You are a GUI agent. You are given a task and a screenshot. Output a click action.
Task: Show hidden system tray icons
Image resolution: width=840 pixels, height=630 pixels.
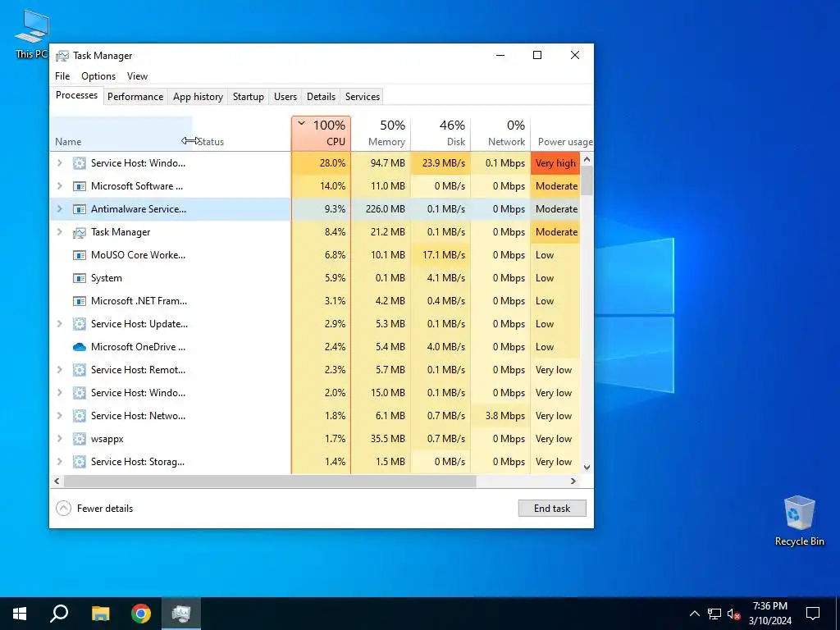(694, 614)
